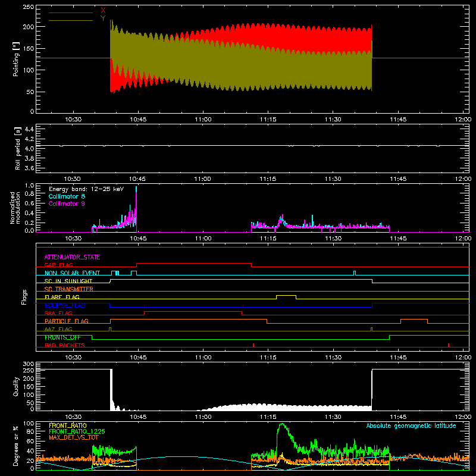Click the 'Collimator 9' legend text
This screenshot has height=476, width=476.
pos(67,203)
